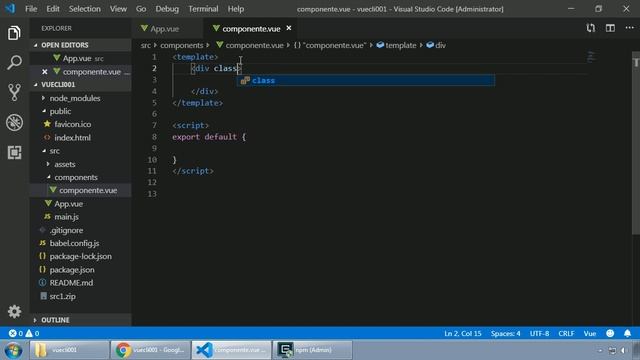
Task: Switch to Chrome vuecli001 taskbar window
Action: pyautogui.click(x=150, y=350)
